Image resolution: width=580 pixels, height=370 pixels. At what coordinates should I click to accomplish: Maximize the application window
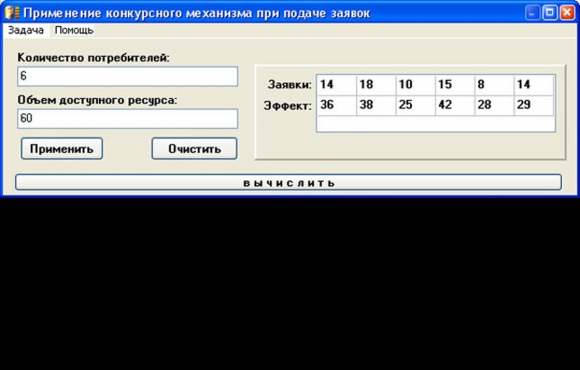click(x=550, y=13)
